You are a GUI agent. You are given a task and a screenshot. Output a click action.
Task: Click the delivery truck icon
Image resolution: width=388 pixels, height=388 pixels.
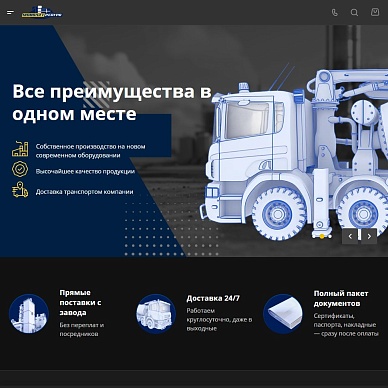point(20,189)
